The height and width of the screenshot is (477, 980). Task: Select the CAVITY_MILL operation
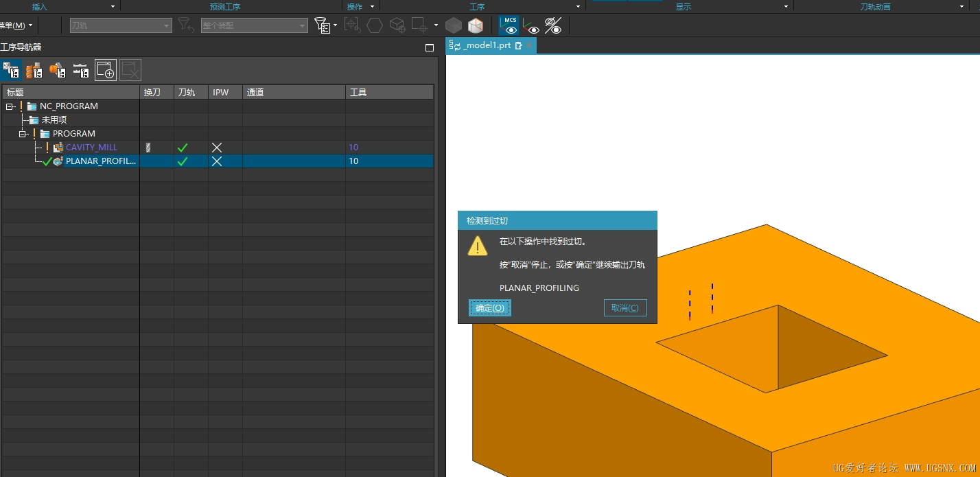point(91,147)
